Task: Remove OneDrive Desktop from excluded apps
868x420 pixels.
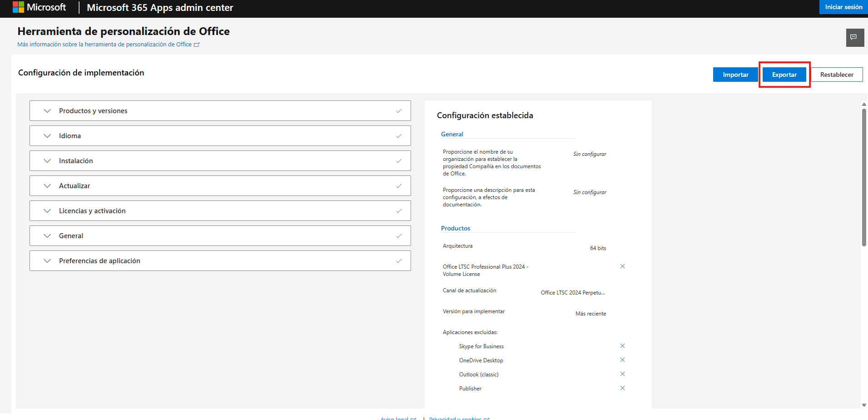Action: (622, 360)
